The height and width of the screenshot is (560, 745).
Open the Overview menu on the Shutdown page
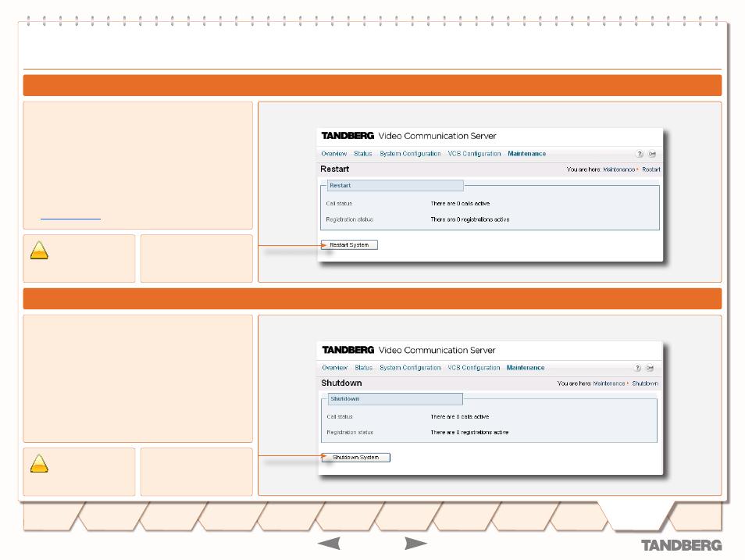point(334,367)
